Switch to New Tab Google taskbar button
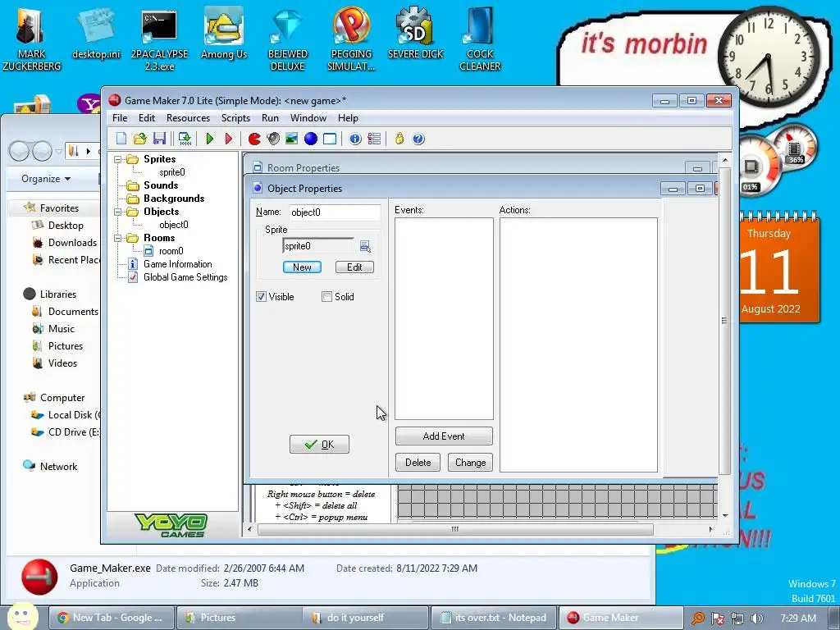Viewport: 840px width, 630px height. point(112,618)
